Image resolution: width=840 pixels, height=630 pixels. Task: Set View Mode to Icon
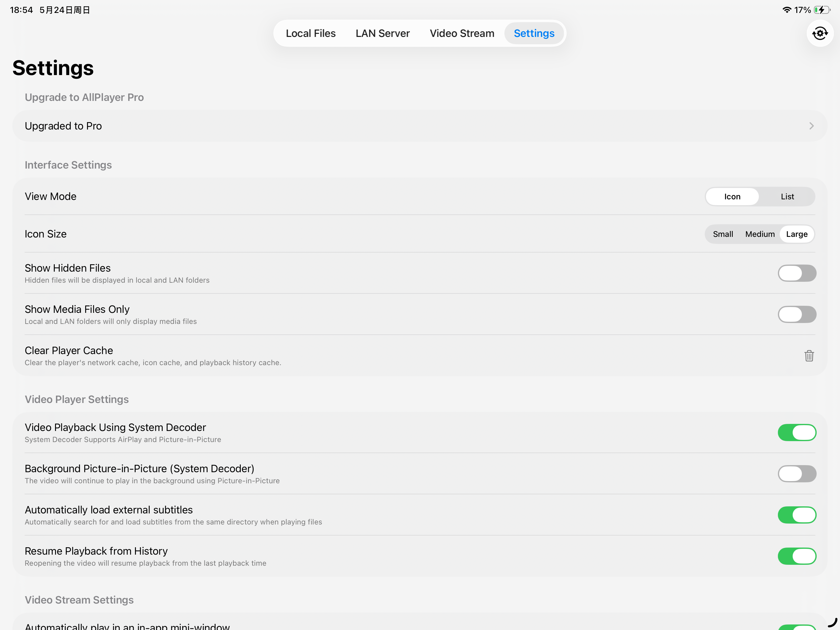pos(732,197)
